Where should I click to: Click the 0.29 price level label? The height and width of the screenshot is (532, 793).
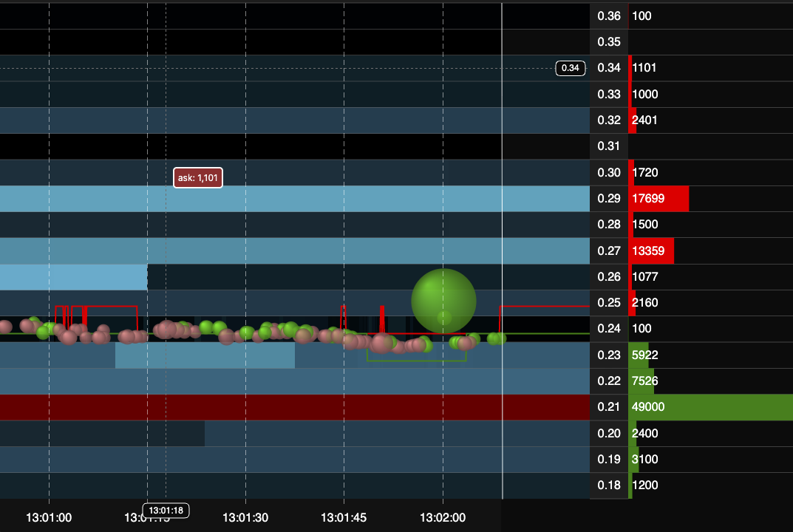tap(609, 198)
